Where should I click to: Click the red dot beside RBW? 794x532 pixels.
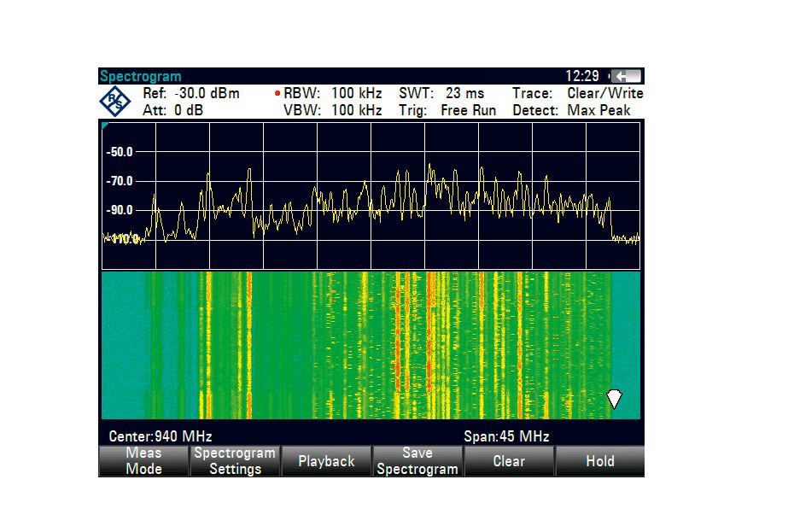coord(277,93)
